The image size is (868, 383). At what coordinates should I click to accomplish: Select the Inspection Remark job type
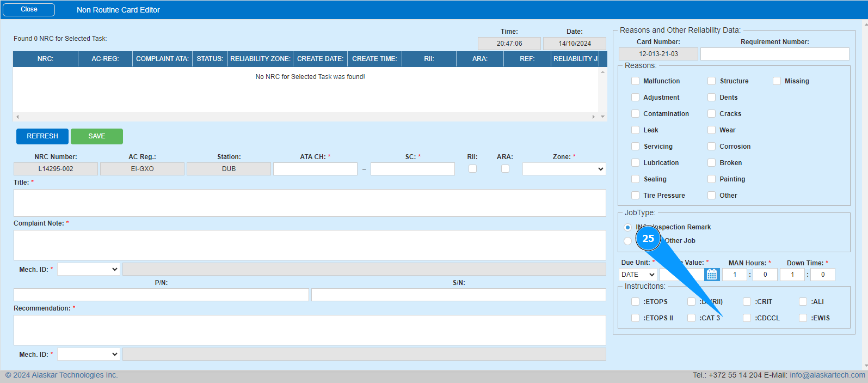click(x=628, y=227)
